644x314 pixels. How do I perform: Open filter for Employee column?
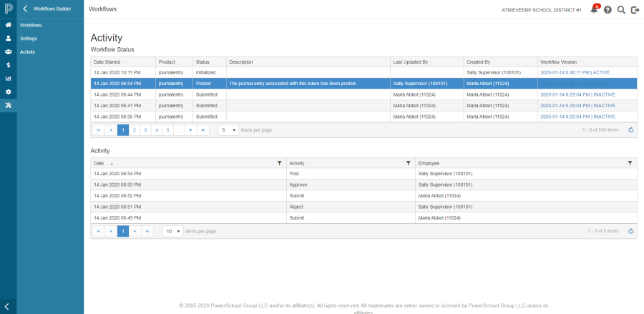click(630, 163)
